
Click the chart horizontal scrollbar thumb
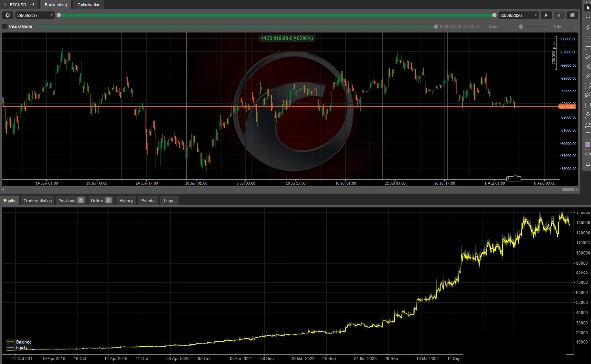(568, 189)
